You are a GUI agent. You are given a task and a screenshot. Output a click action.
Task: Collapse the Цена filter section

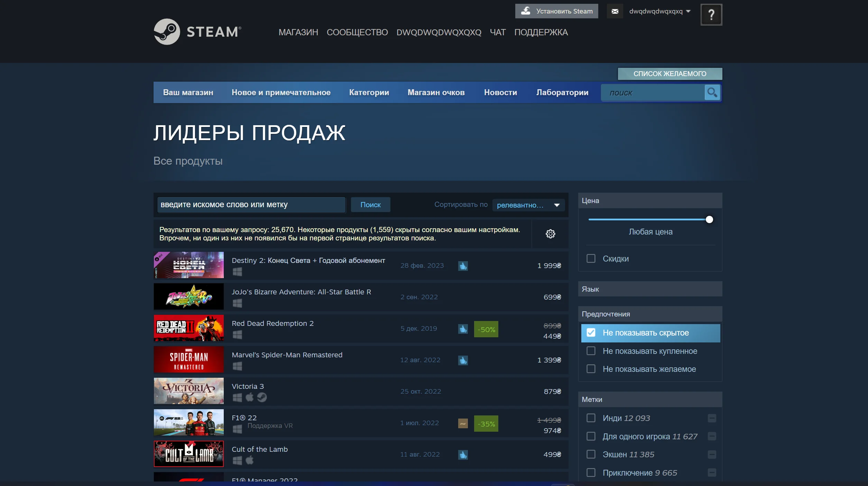point(650,201)
